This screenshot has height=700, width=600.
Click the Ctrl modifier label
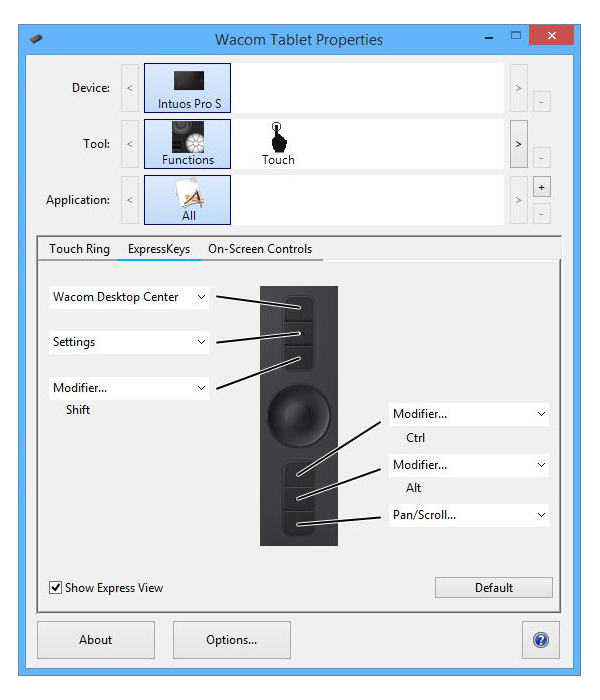[x=415, y=438]
